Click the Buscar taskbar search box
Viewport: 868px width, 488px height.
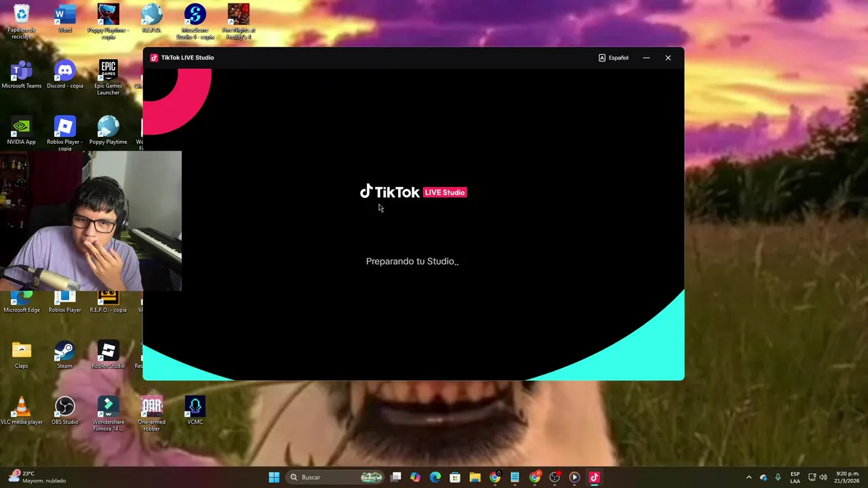336,477
